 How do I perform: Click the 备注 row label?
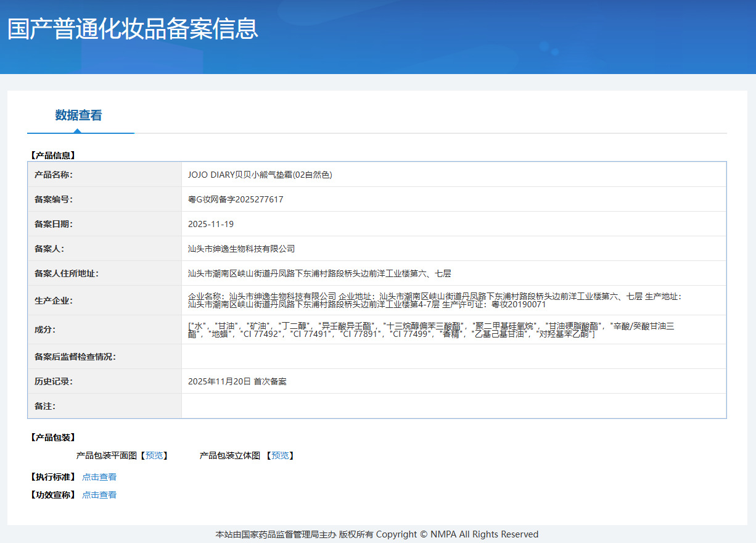tap(45, 406)
